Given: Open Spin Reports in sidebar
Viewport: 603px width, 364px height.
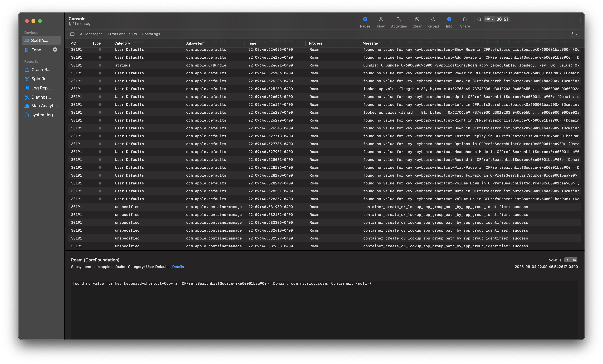Looking at the screenshot, I should (x=40, y=79).
